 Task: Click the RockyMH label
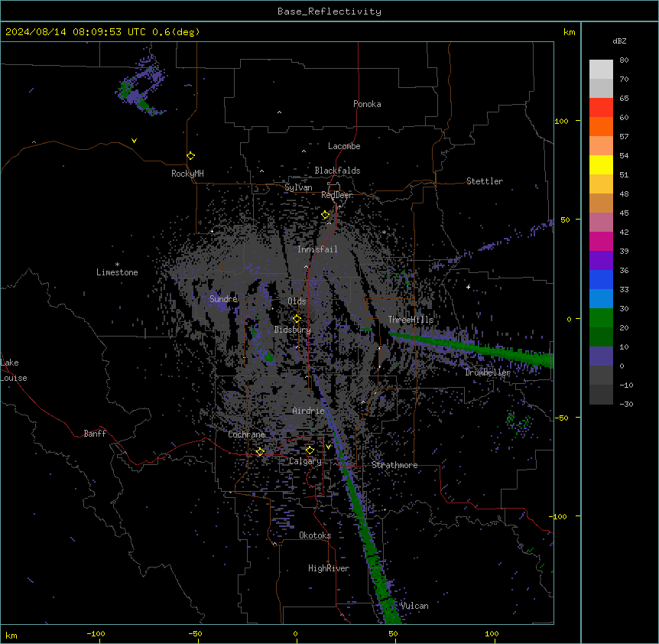coord(187,174)
